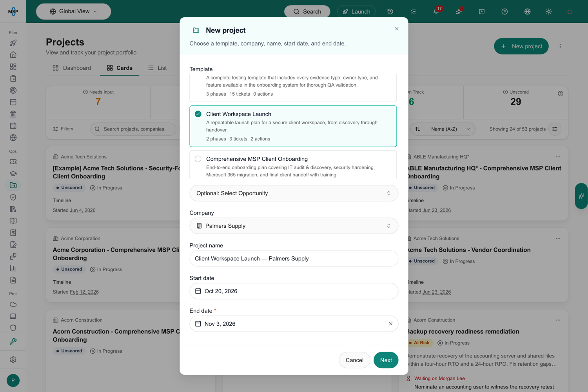Screen dimensions: 588x392
Task: Click the language globe icon in top bar
Action: [x=527, y=12]
